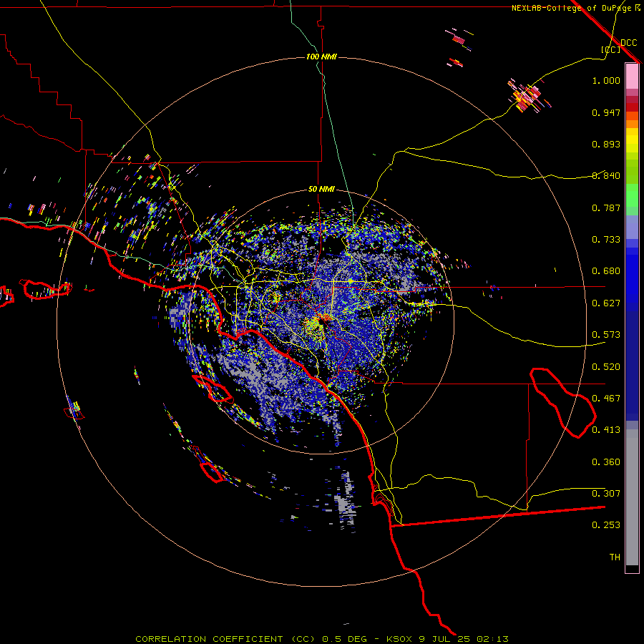Viewport: 644px width, 644px height.
Task: Click the 50 NMI range ring label
Action: 321,189
